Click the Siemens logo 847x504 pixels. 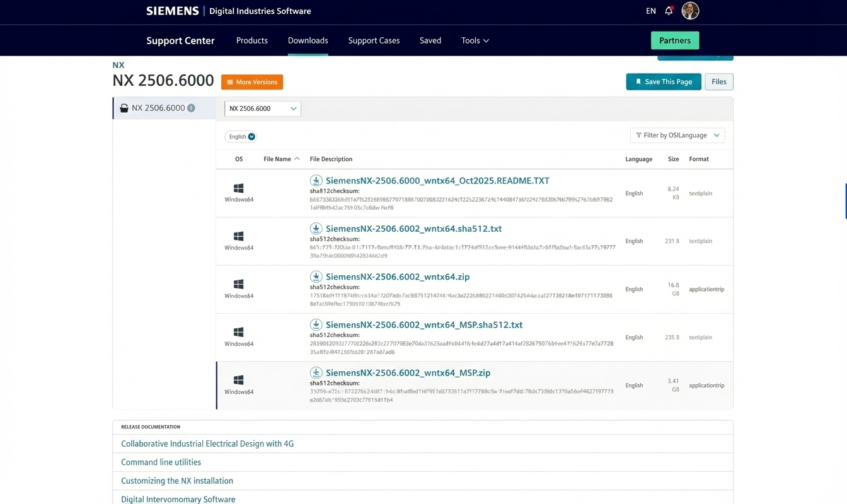(x=173, y=11)
